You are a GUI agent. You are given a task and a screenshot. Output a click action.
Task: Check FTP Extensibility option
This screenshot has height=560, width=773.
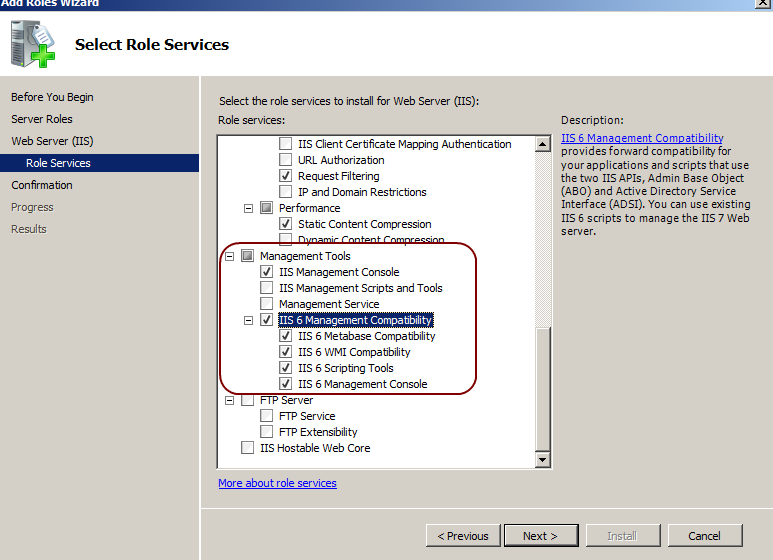click(x=266, y=432)
